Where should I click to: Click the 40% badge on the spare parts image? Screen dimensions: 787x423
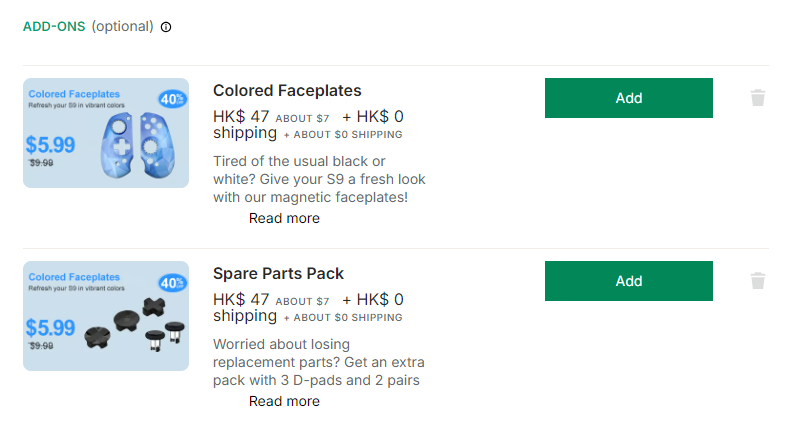coord(173,282)
